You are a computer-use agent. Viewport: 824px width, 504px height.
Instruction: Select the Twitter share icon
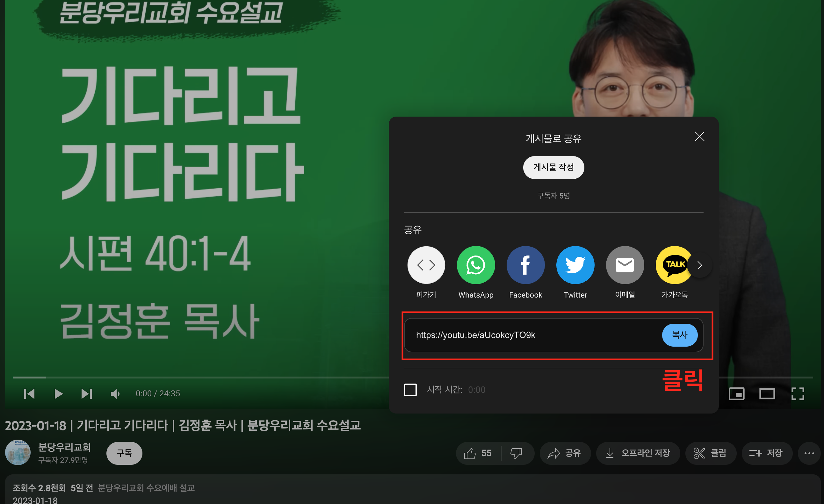tap(575, 264)
